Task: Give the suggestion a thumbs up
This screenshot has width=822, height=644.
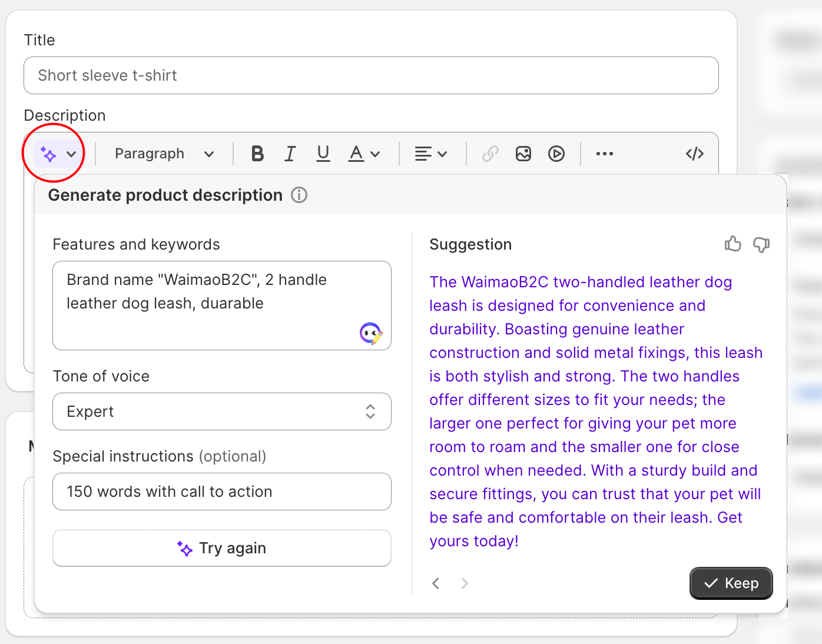Action: pyautogui.click(x=733, y=244)
